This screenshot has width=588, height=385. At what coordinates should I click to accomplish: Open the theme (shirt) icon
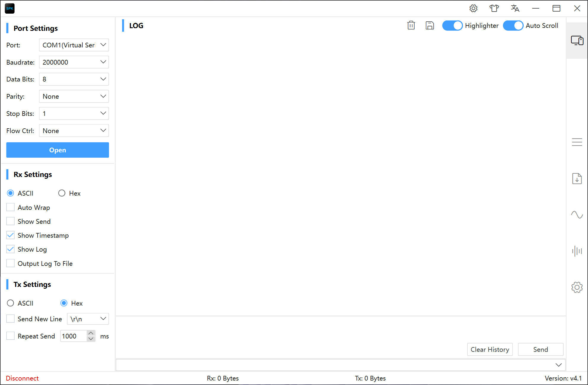494,8
